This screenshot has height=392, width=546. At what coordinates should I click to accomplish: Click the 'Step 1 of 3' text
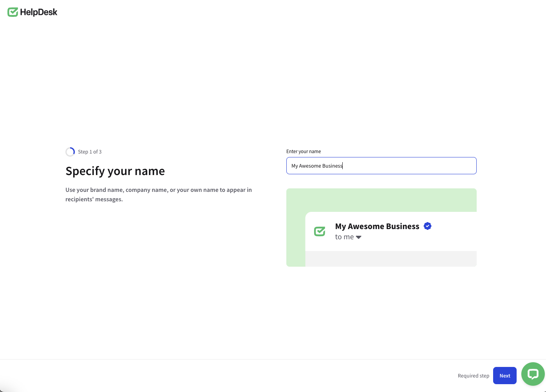pyautogui.click(x=90, y=152)
